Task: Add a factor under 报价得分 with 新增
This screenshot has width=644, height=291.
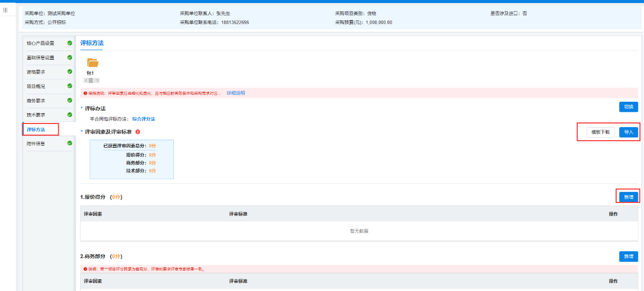Action: coord(628,197)
